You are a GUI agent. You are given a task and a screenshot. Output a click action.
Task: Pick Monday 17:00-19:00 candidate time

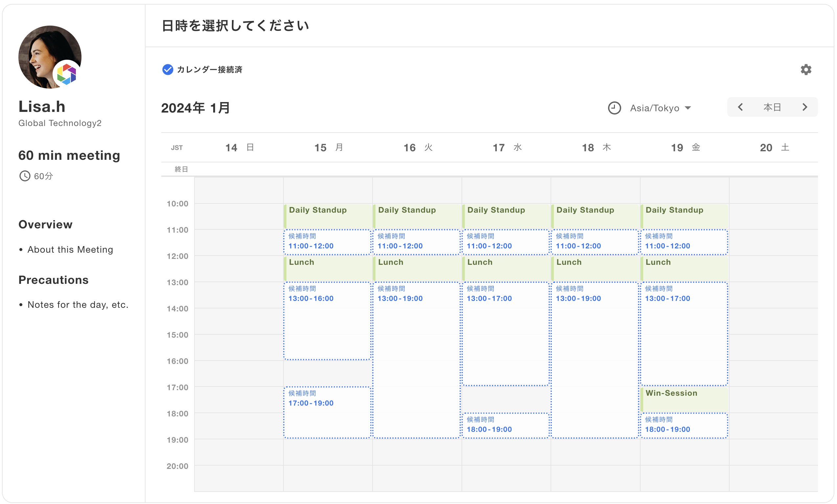[327, 412]
